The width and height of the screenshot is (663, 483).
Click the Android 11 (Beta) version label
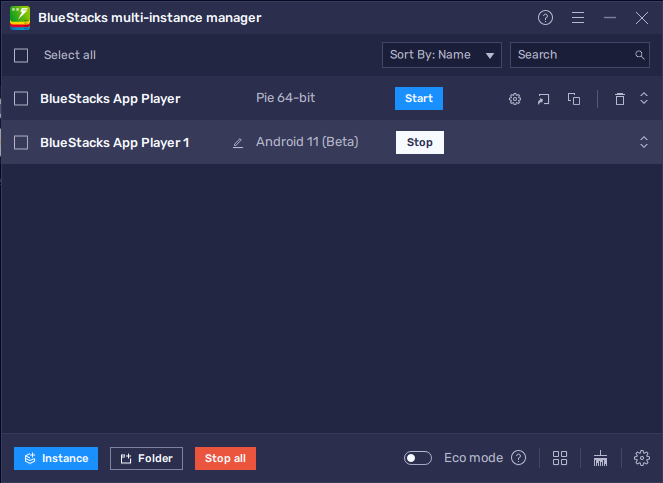(x=307, y=142)
